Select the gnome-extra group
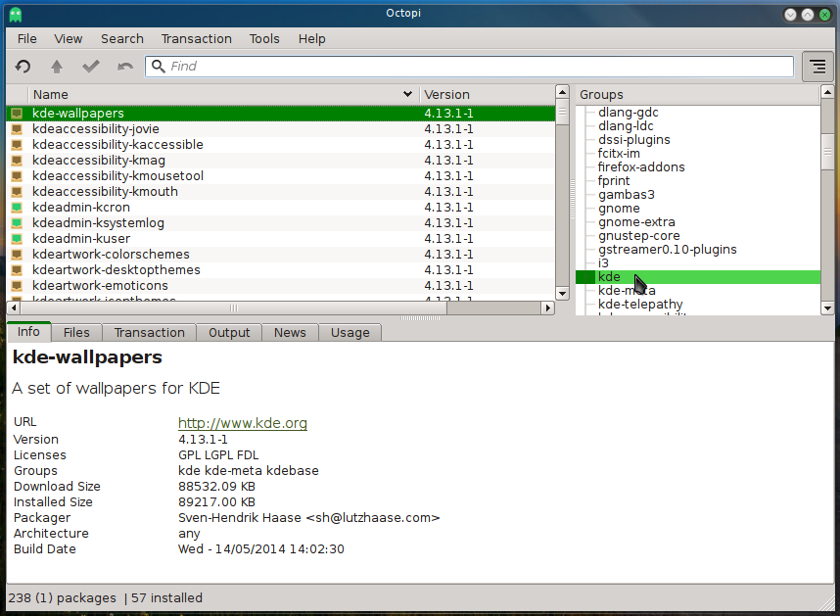Image resolution: width=840 pixels, height=616 pixels. pyautogui.click(x=636, y=221)
